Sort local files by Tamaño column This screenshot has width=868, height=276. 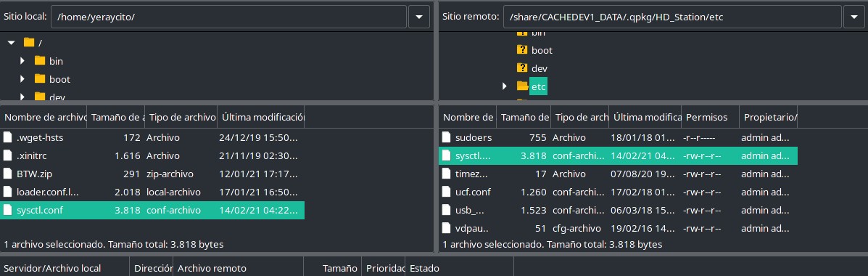[116, 118]
